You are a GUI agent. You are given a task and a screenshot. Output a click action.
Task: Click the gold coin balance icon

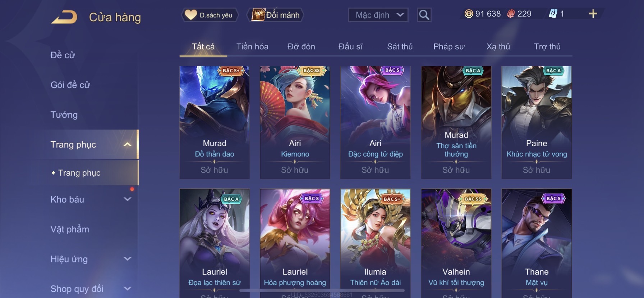[469, 14]
